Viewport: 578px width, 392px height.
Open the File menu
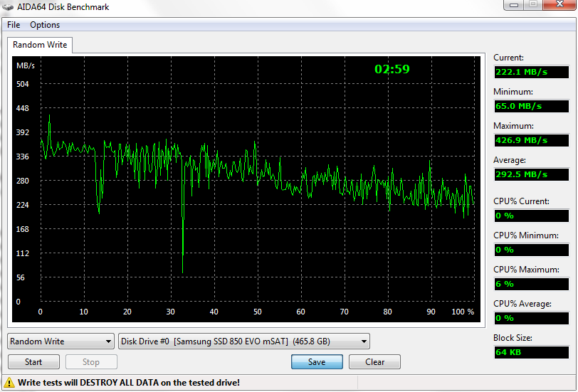click(x=14, y=25)
